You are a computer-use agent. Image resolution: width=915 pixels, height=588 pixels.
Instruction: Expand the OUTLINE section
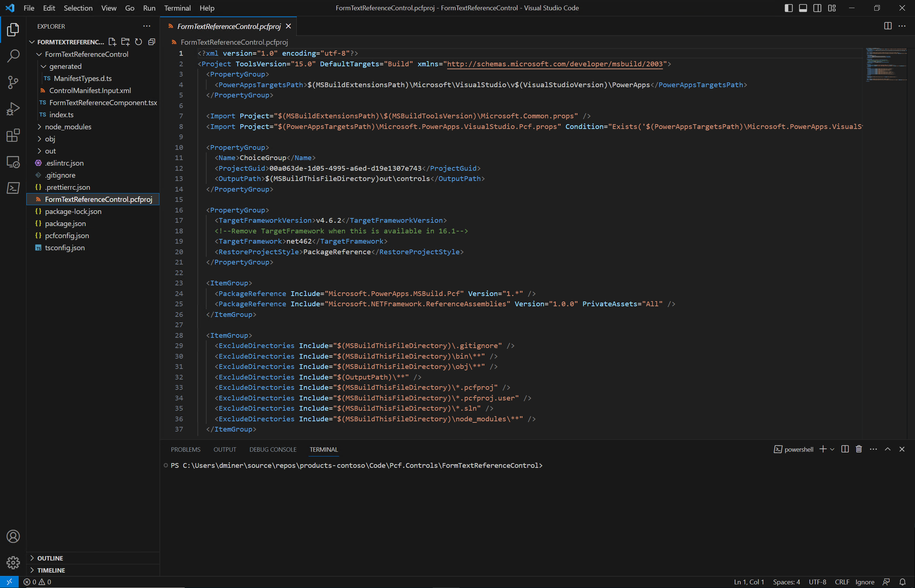point(50,558)
